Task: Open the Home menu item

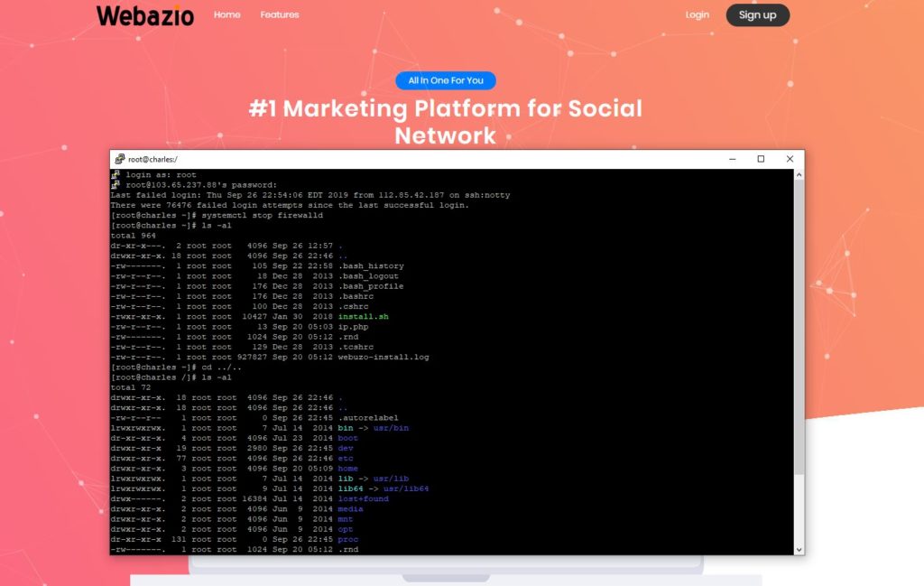Action: (x=226, y=14)
